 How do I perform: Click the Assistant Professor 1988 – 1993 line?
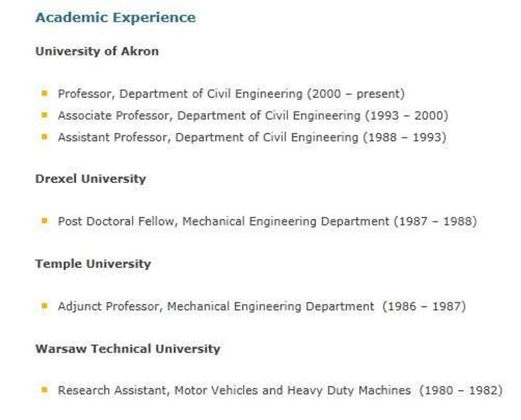[252, 137]
